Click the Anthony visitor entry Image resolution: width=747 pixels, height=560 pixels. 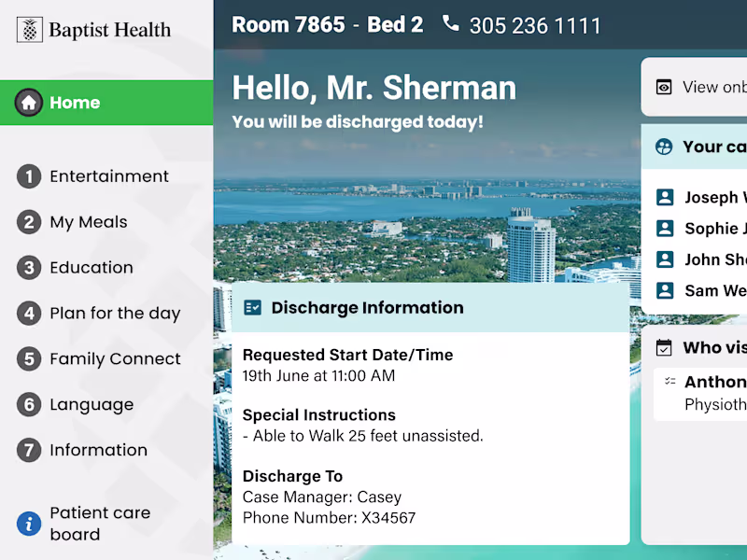click(714, 382)
